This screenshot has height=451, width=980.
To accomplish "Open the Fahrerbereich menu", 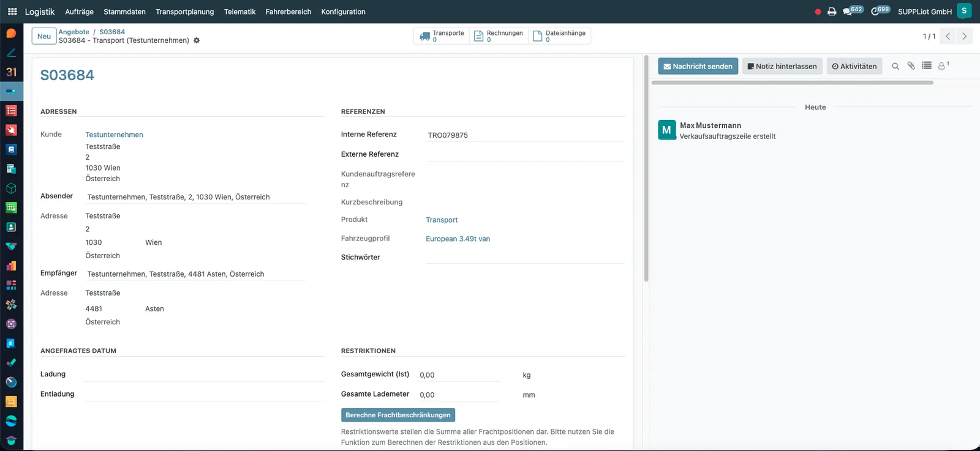I will coord(288,12).
